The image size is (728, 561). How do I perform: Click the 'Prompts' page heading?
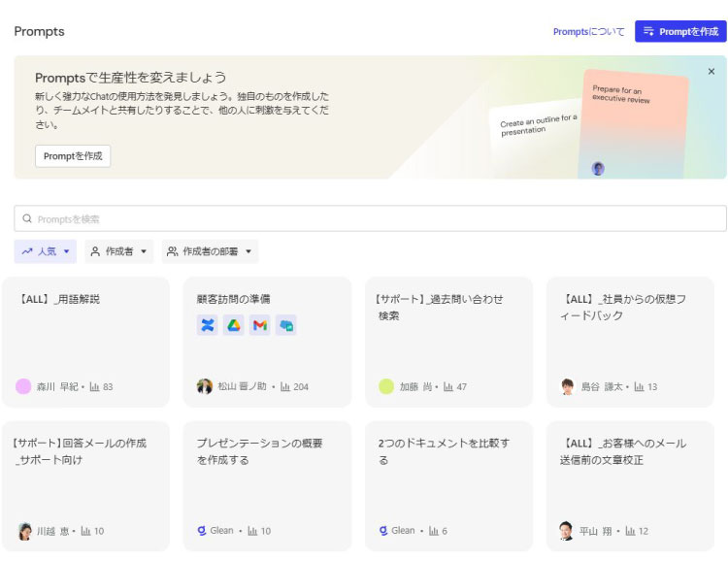point(39,31)
